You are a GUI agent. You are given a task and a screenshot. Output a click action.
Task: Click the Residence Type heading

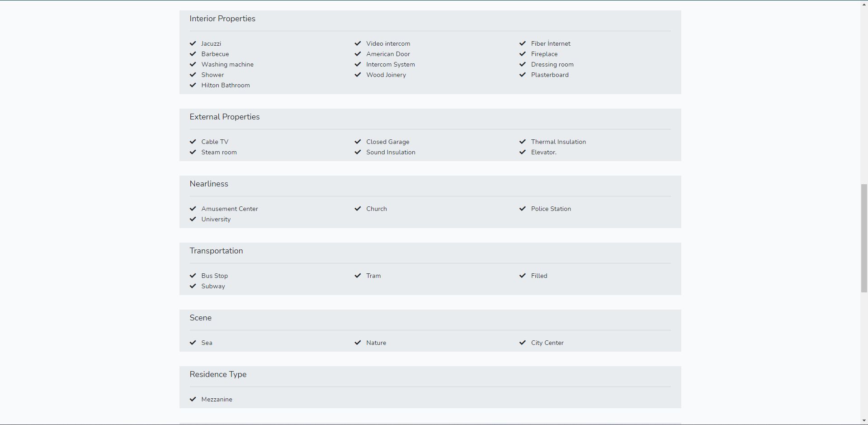[218, 374]
